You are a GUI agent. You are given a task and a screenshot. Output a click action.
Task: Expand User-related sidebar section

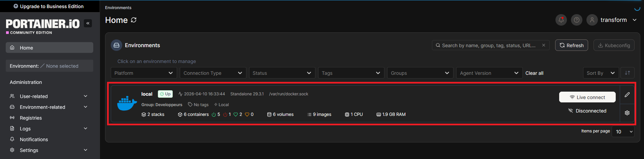(x=49, y=96)
